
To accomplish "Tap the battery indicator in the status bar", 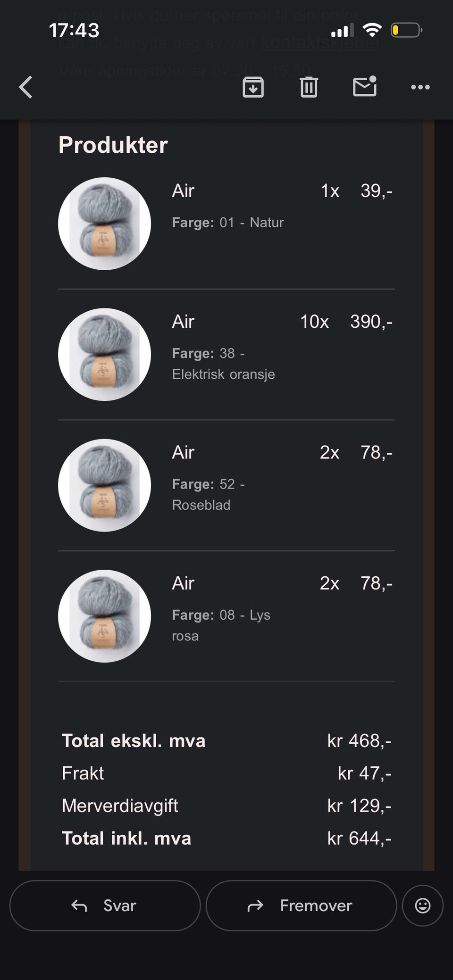I will click(x=406, y=31).
